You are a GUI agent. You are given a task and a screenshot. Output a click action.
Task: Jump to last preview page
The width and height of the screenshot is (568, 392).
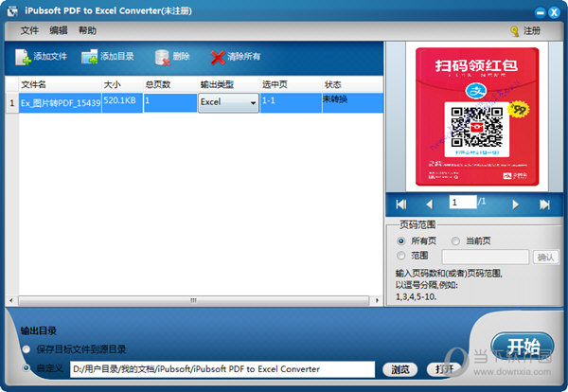coord(544,205)
